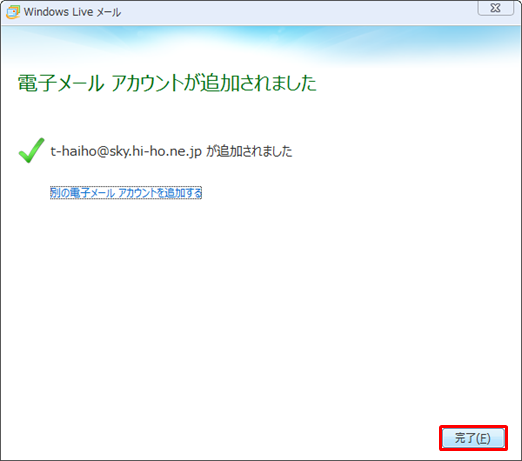Open 別の電子メール アカウントを追加する link
Screen dimensions: 522x461
[x=126, y=193]
